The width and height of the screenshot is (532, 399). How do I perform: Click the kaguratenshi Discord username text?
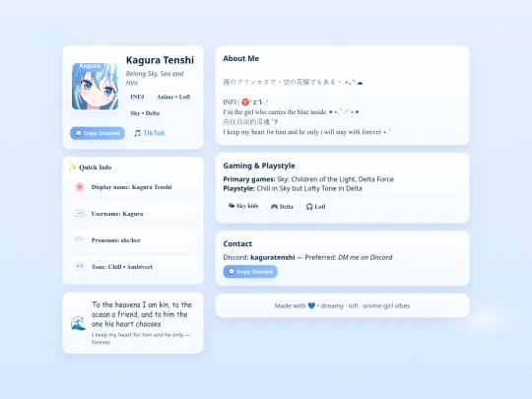pos(273,257)
